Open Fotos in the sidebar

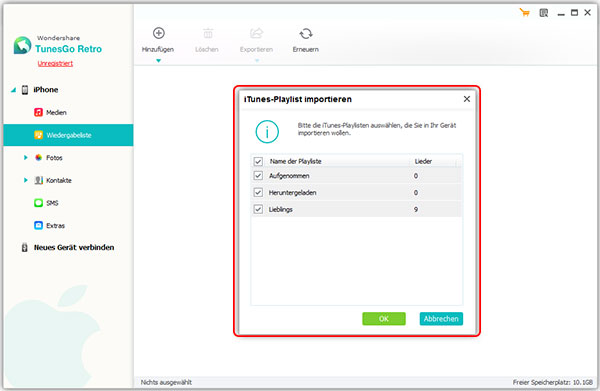point(54,158)
